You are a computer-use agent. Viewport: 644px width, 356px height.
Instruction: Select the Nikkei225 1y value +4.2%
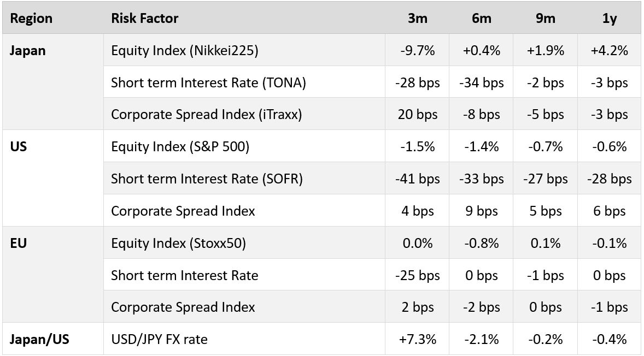point(609,51)
